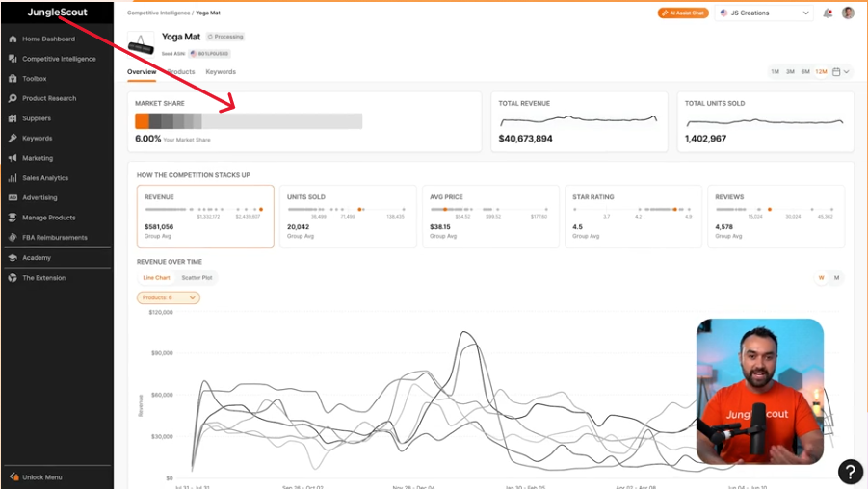Click the 6.00% market share value

click(147, 139)
